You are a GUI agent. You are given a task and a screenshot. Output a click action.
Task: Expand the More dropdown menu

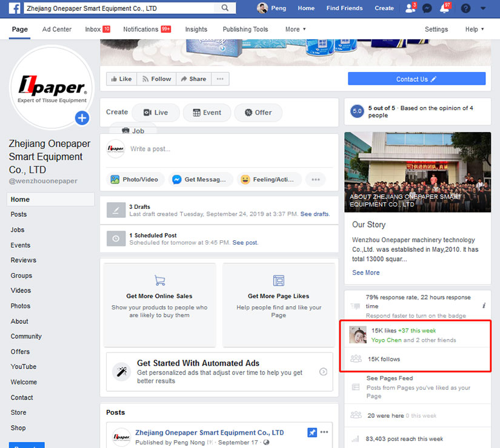coord(296,29)
